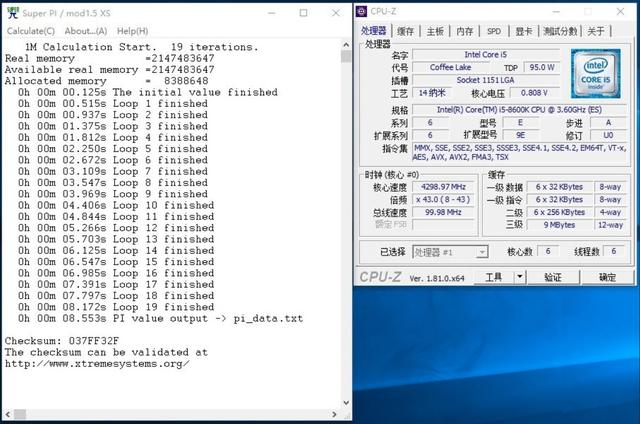Viewport: 640px width, 424px height.
Task: Click the scroll left arrow in Super PI
Action: [x=7, y=414]
